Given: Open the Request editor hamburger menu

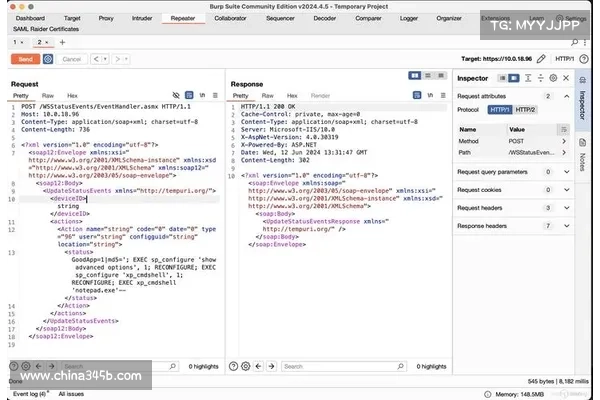Looking at the screenshot, I should (x=215, y=95).
